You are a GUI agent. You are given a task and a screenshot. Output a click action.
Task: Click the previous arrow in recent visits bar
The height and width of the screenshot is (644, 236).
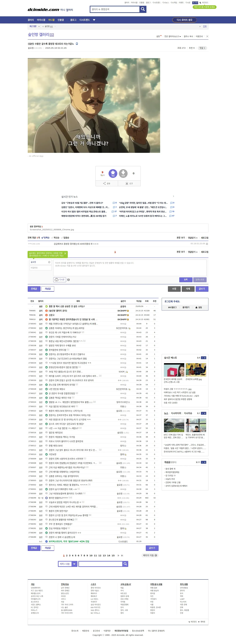[x=43, y=26]
